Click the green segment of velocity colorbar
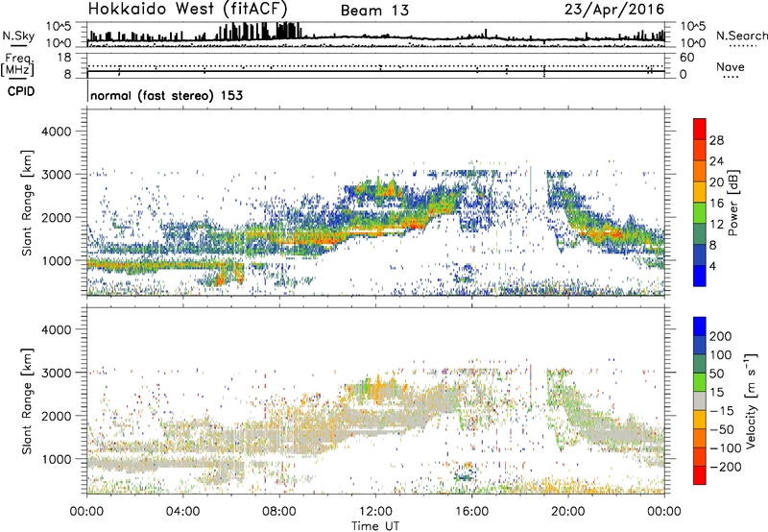The height and width of the screenshot is (532, 768). pos(700,382)
